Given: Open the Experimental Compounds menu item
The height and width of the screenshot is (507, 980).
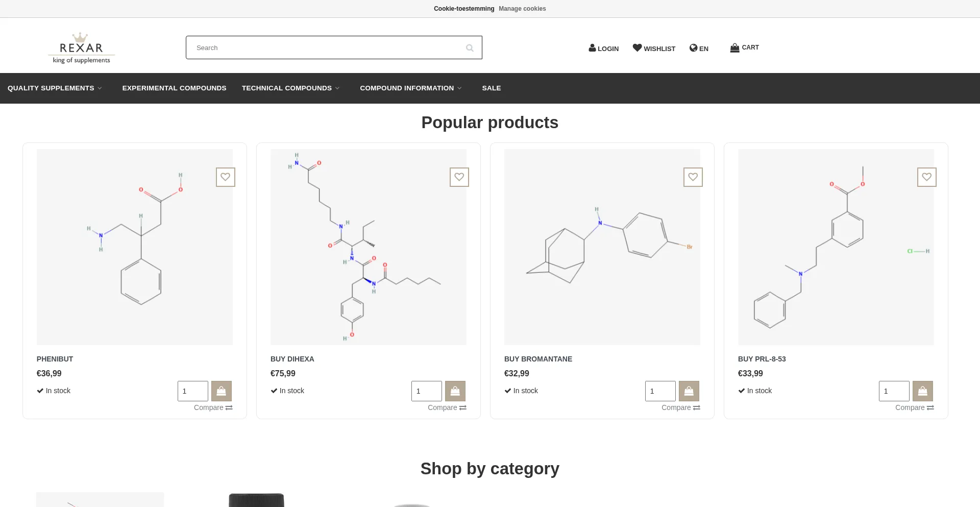Looking at the screenshot, I should [x=174, y=88].
